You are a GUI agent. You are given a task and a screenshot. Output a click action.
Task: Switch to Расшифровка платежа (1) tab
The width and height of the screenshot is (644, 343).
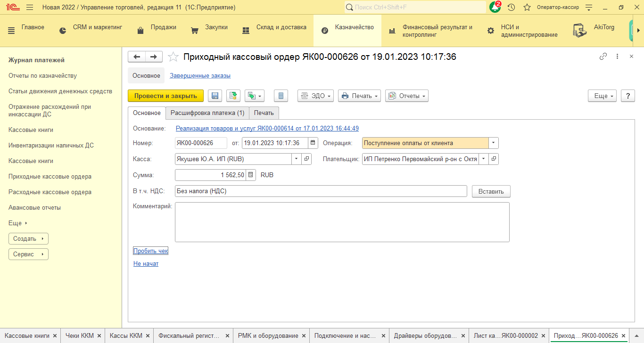tap(207, 113)
